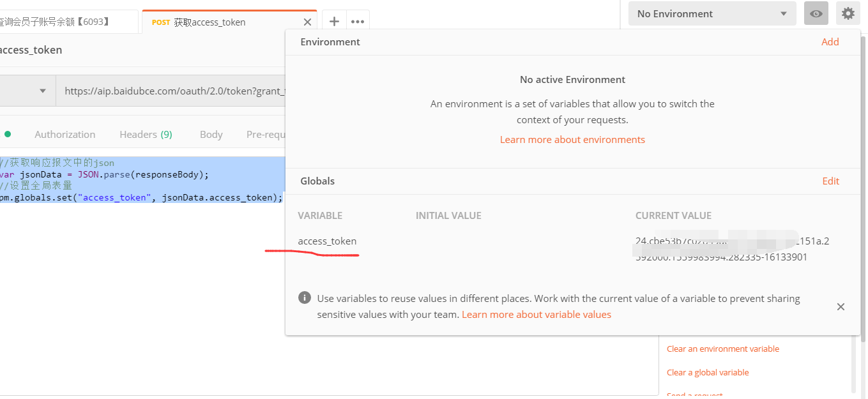This screenshot has width=868, height=399.
Task: Click the pm.globals.set code line
Action: pyautogui.click(x=141, y=197)
